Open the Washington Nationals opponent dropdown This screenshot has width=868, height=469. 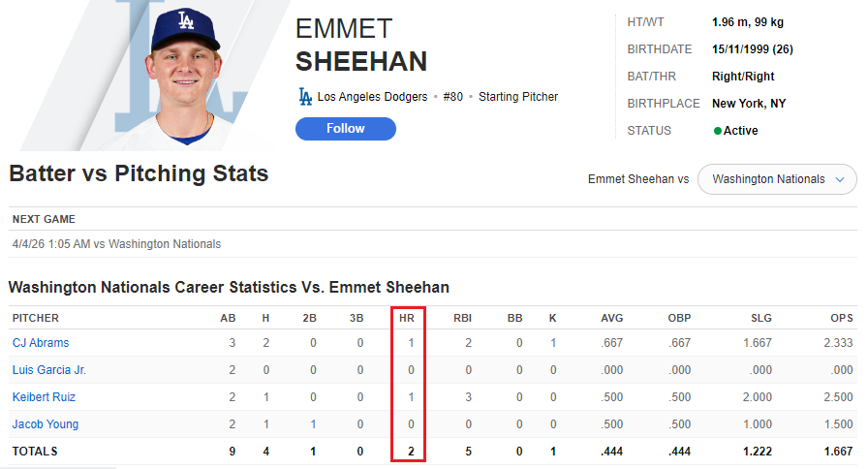777,179
